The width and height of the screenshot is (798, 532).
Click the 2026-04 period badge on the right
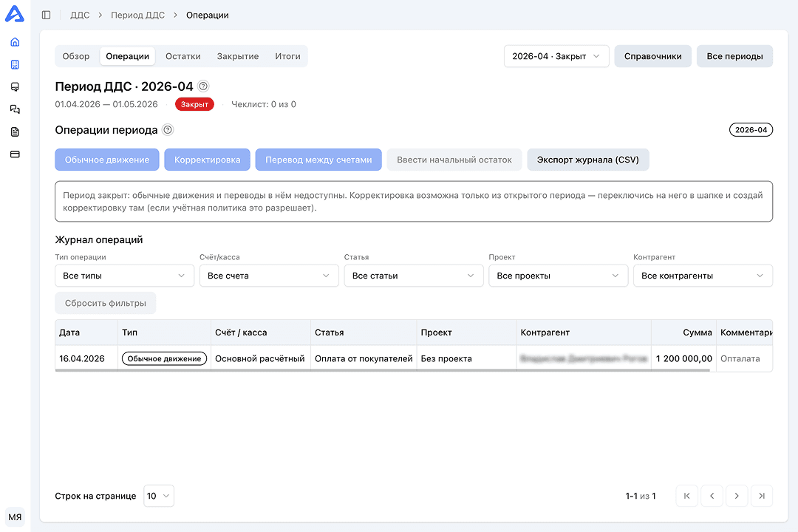[x=751, y=130]
